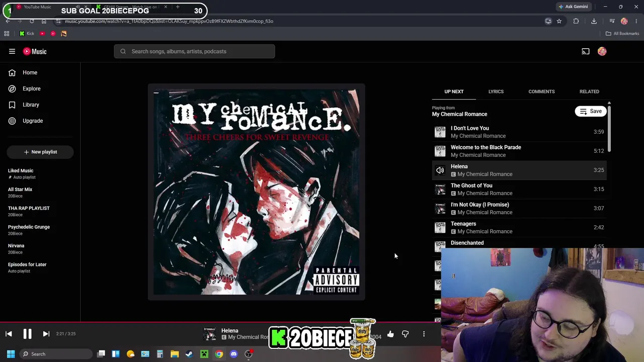The width and height of the screenshot is (644, 362).
Task: Open the Chrome apps grid icon
Action: 7,34
